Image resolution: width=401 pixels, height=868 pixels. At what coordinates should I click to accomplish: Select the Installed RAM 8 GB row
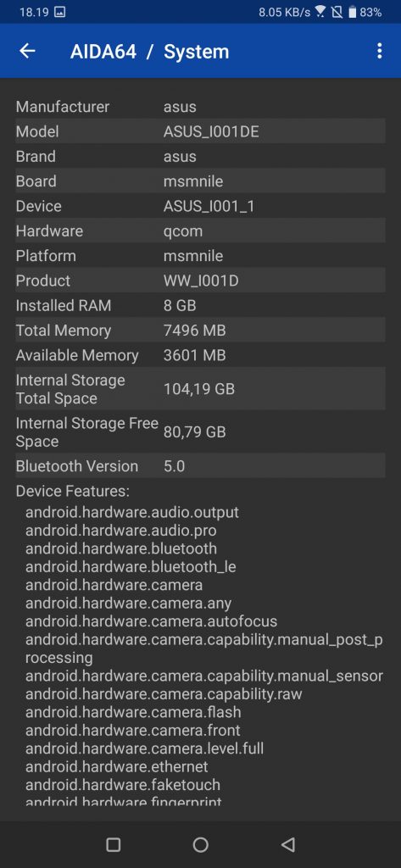(x=200, y=305)
